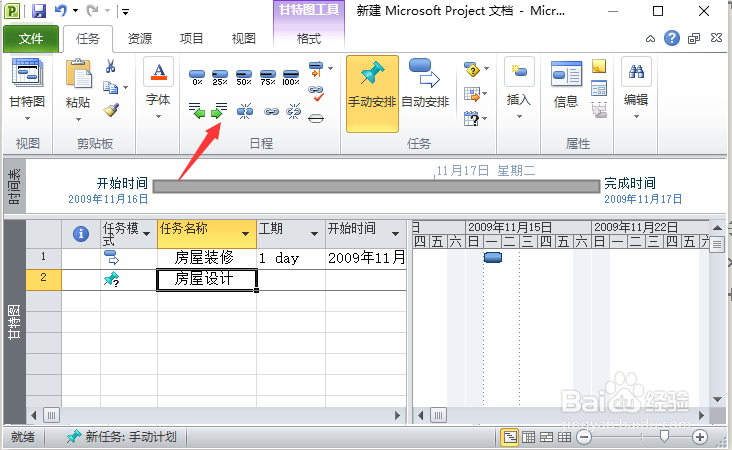
Task: Switch to Team Planner view in status bar
Action: click(x=546, y=437)
